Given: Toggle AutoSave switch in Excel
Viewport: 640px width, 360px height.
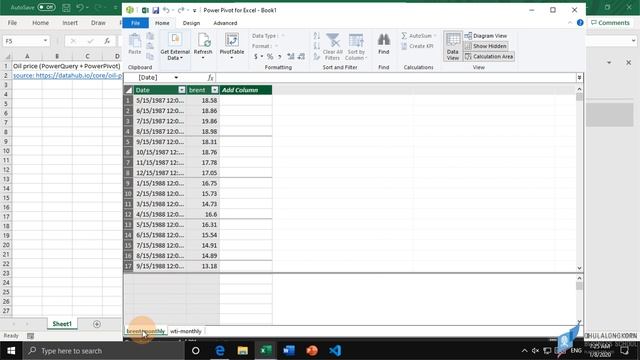Looking at the screenshot, I should pyautogui.click(x=46, y=7).
